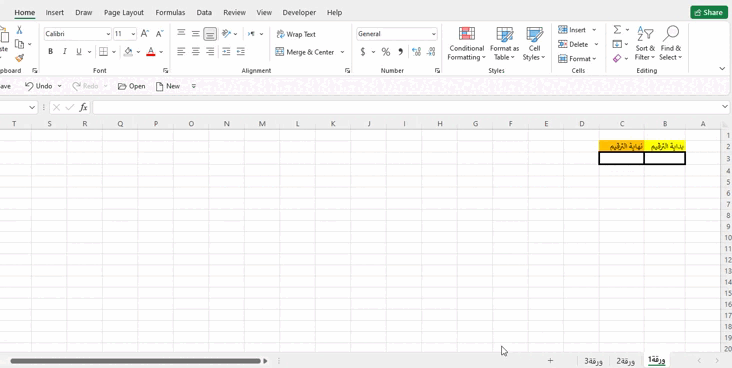Align text right
Viewport: 732px width, 368px height.
click(210, 52)
